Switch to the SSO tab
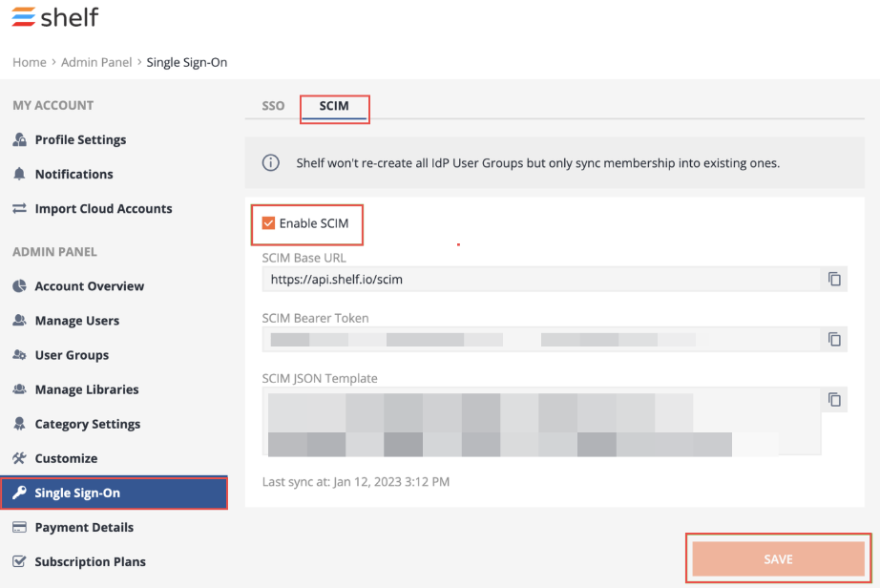 (x=273, y=106)
